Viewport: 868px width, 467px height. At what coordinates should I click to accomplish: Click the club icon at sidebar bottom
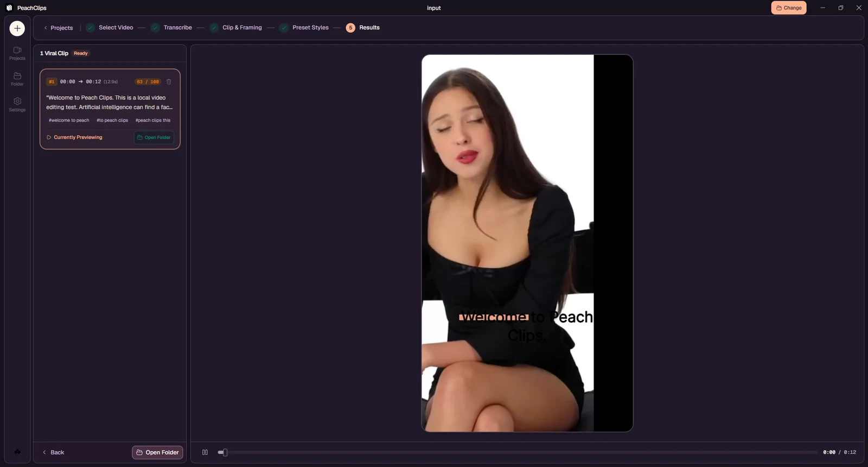pyautogui.click(x=17, y=452)
